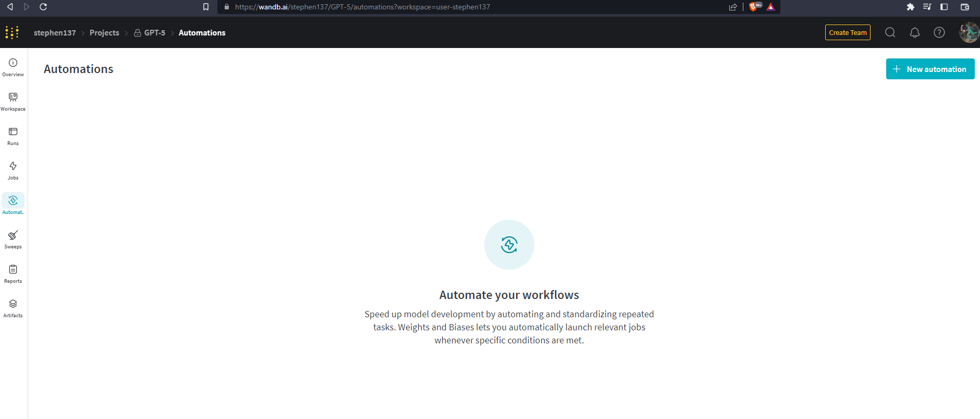This screenshot has width=980, height=419.
Task: Click the central automation lightning icon
Action: [509, 245]
